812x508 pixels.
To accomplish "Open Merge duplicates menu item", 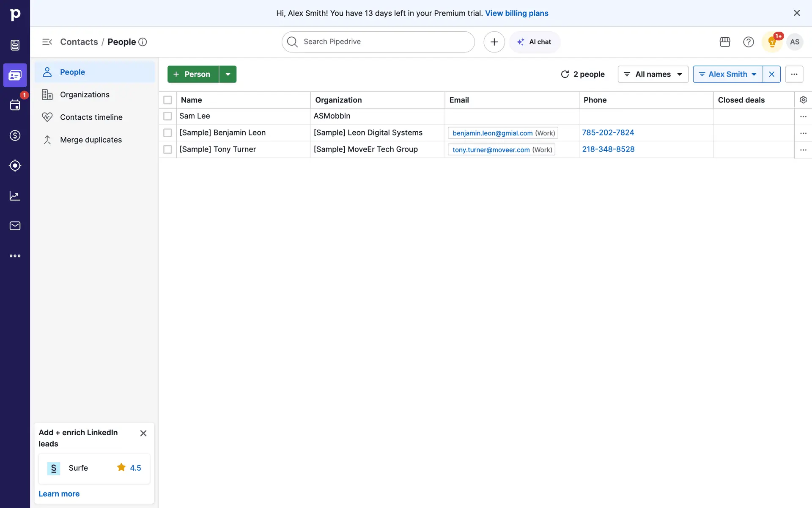I will (91, 140).
